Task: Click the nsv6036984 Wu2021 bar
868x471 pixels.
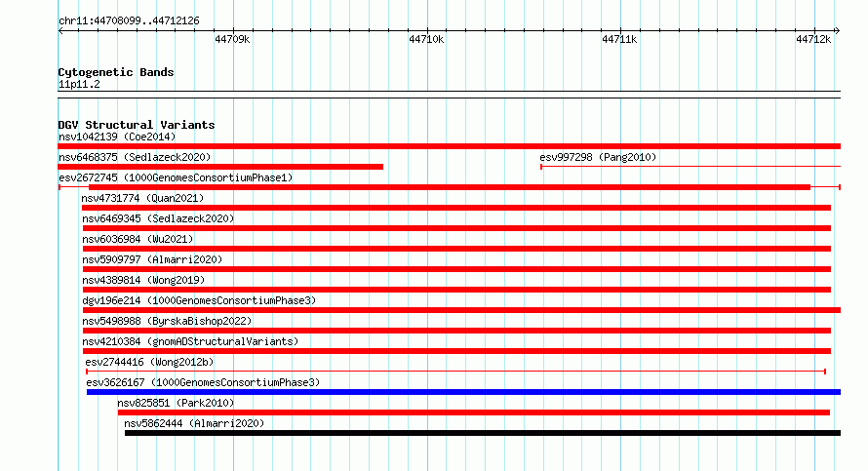Action: (456, 249)
